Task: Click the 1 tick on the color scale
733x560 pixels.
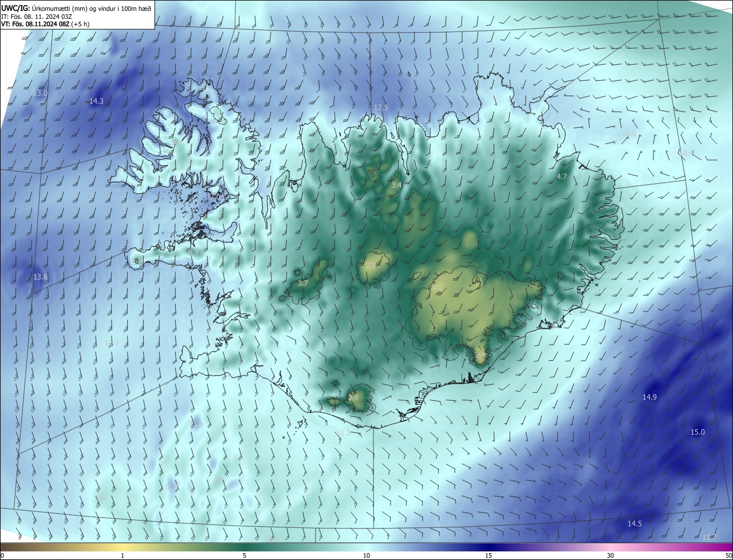Action: [123, 555]
